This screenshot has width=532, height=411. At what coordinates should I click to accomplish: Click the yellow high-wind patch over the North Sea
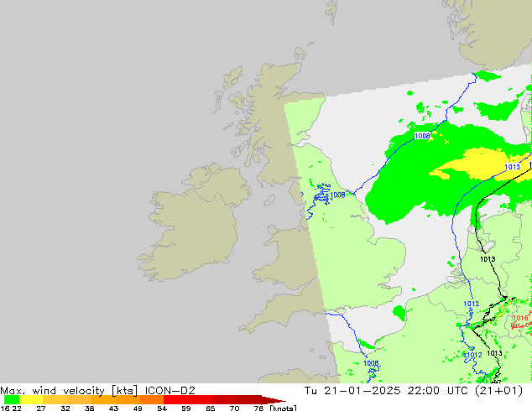(482, 165)
